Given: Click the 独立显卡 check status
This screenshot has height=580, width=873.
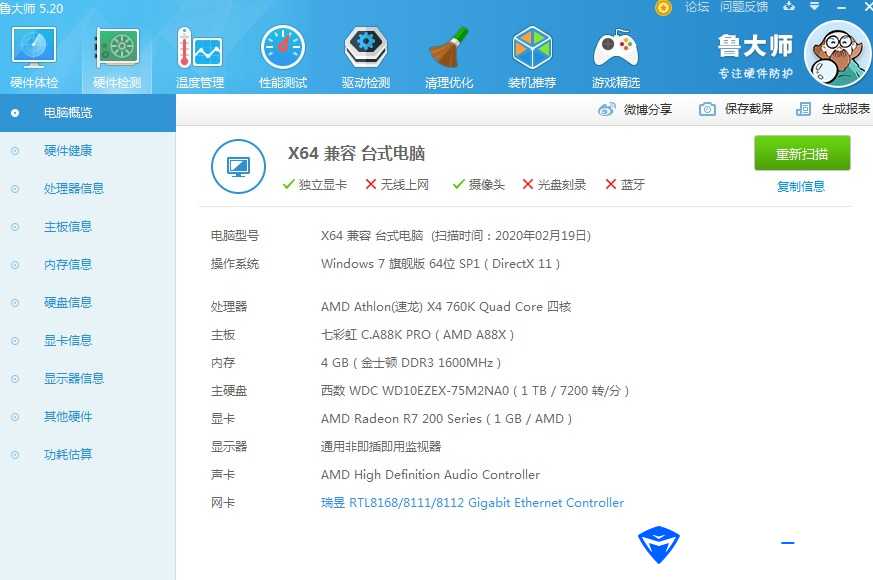Looking at the screenshot, I should (315, 184).
